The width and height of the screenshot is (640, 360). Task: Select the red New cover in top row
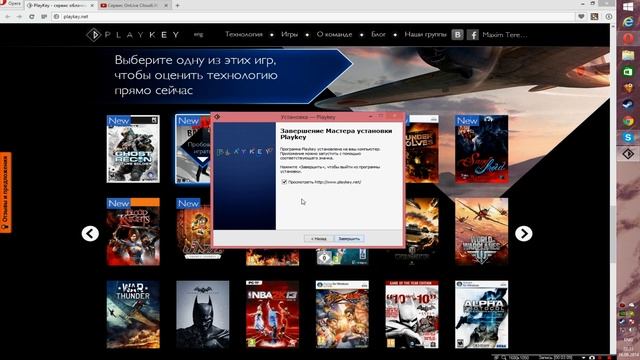pyautogui.click(x=482, y=149)
